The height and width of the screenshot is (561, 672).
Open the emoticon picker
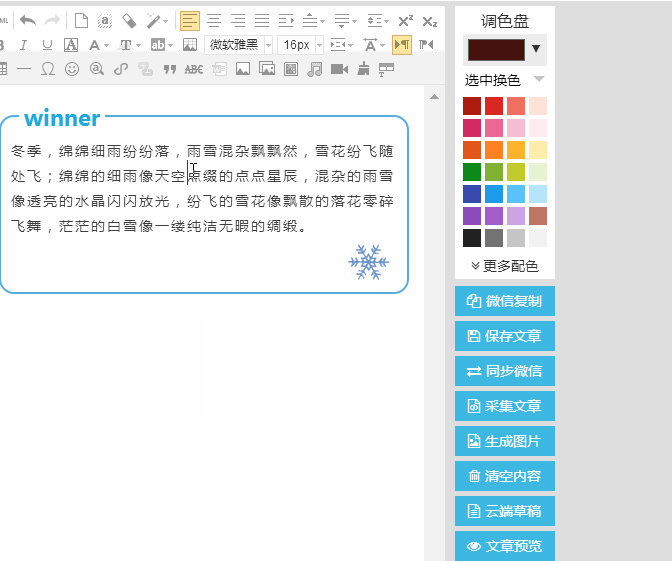72,69
